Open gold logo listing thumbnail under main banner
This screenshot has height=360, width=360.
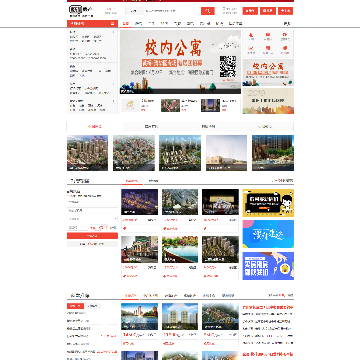130,105
